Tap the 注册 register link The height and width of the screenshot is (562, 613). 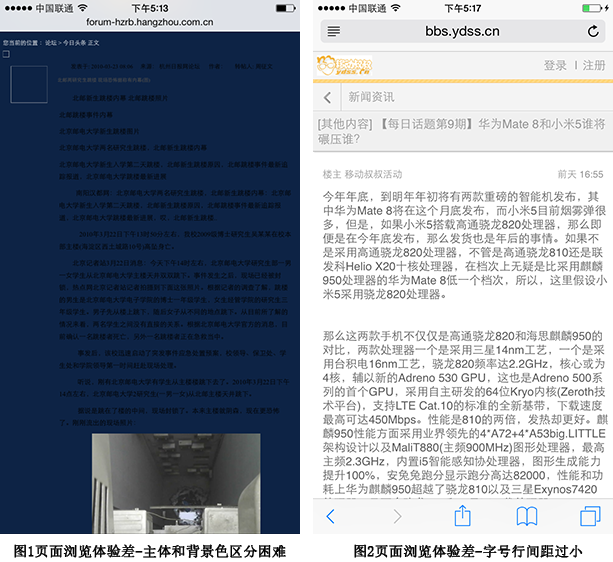pos(594,66)
